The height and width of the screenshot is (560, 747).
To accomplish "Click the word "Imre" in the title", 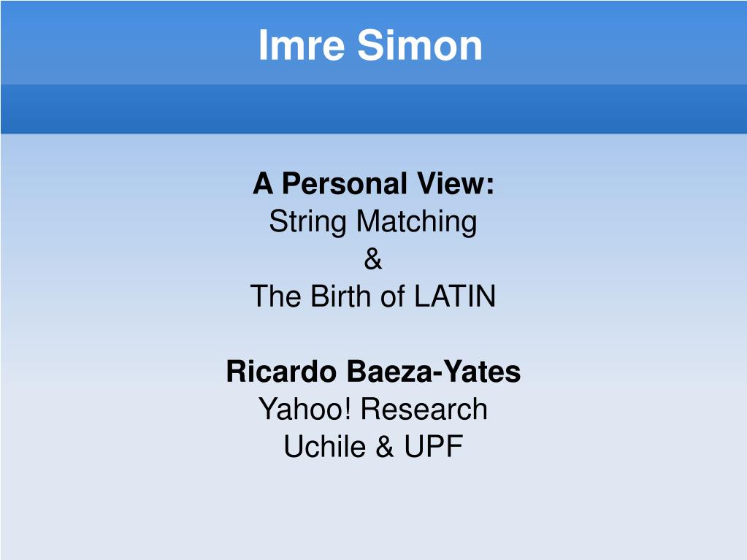I will [301, 45].
